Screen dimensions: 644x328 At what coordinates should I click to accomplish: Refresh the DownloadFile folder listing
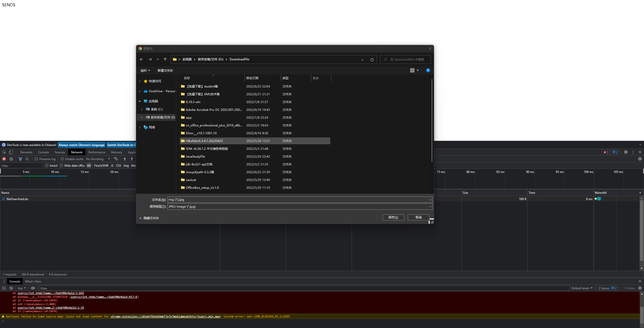[372, 60]
